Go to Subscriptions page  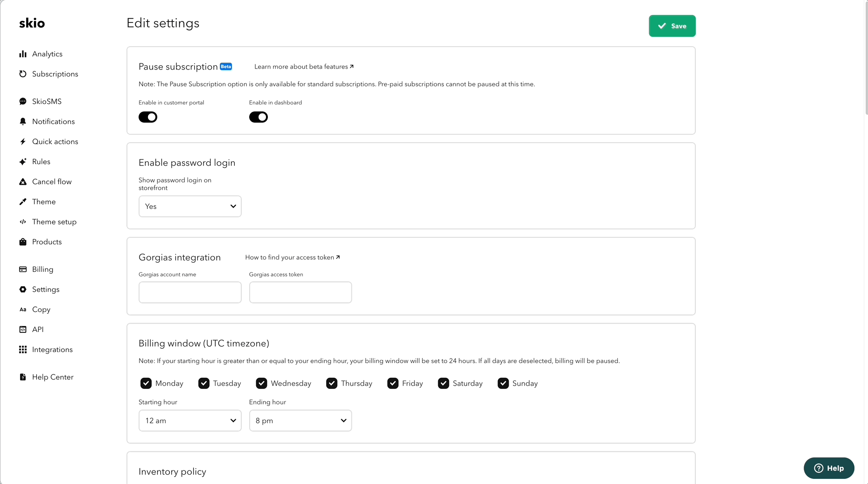click(55, 74)
